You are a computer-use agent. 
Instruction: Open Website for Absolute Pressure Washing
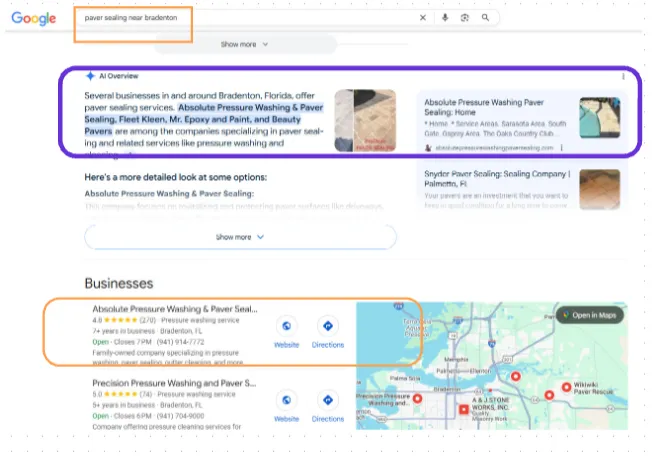[x=287, y=333]
